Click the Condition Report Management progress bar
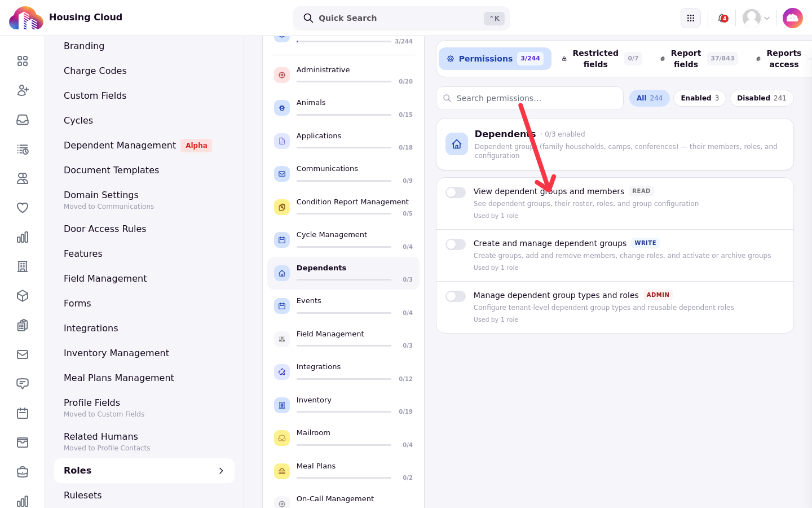812x508 pixels. tap(344, 213)
